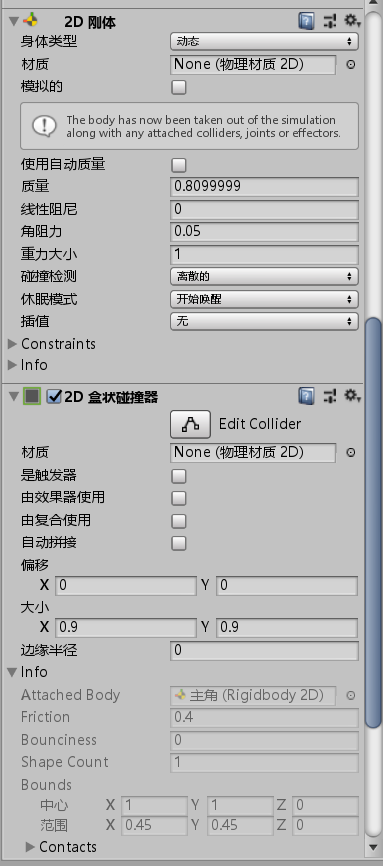Open preset selector for 2D 盒状碰撞器

click(330, 395)
